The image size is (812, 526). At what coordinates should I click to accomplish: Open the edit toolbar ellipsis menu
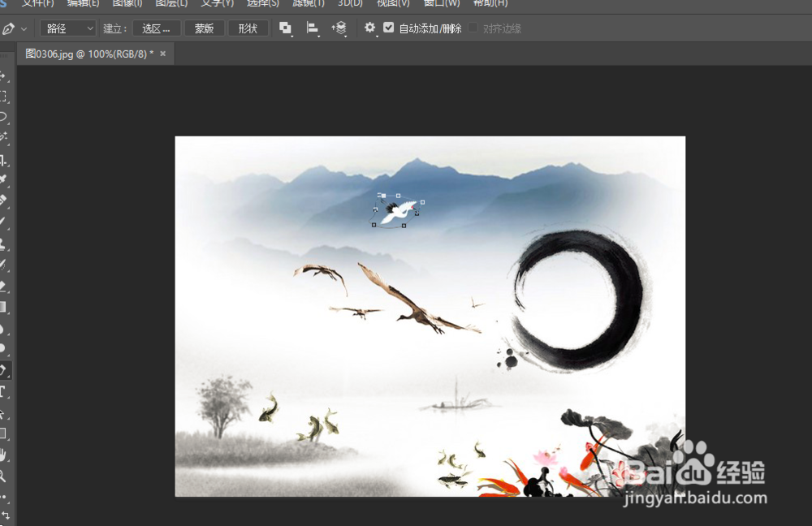coord(2,497)
